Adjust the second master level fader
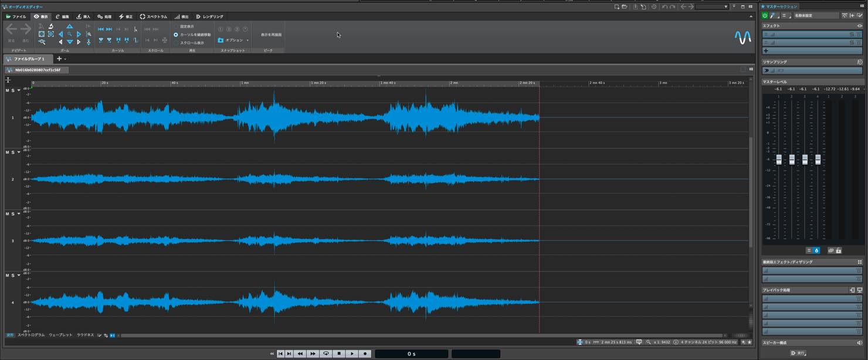Viewport: 868px width, 360px height. (792, 159)
